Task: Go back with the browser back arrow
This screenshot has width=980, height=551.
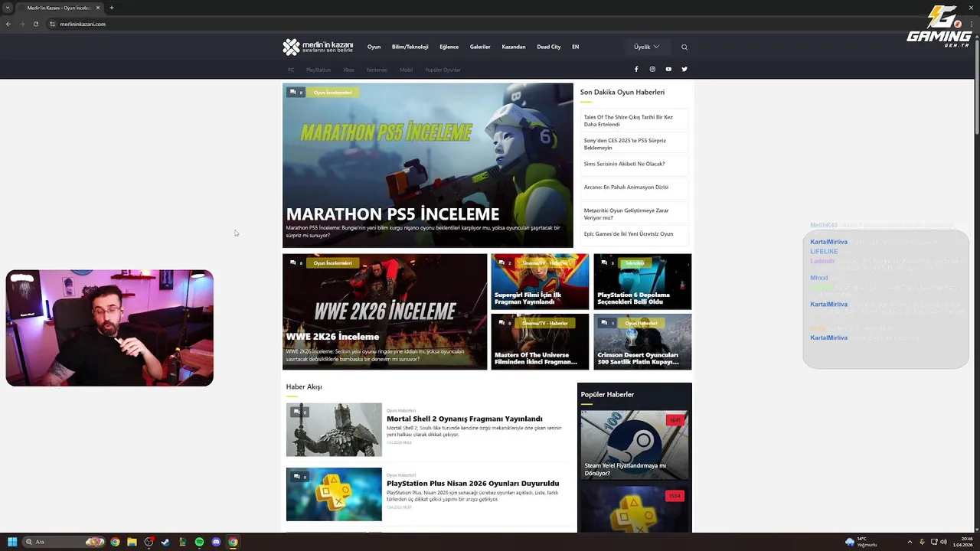Action: point(8,24)
